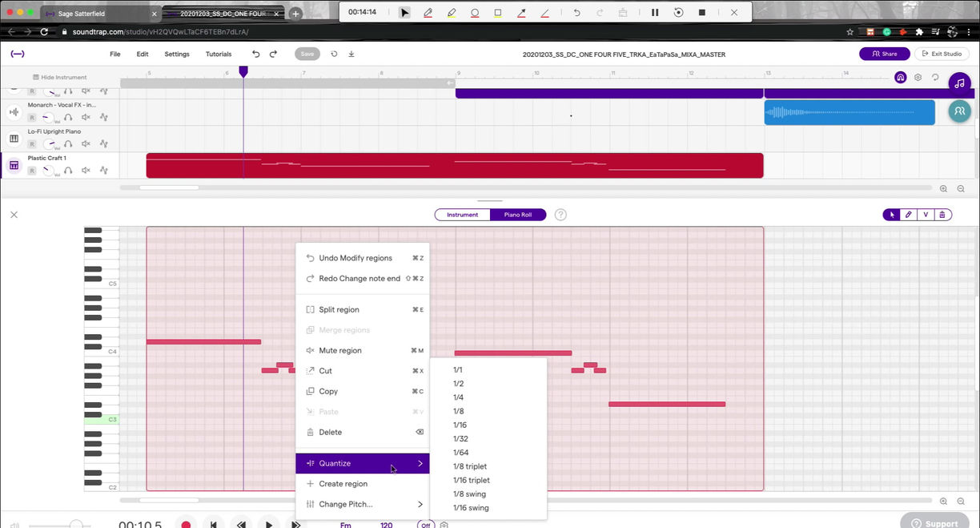
Task: Pick 1/2 quantize value
Action: 458,384
